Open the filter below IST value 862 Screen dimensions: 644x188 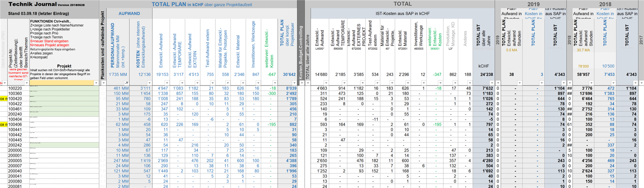[x=454, y=83]
